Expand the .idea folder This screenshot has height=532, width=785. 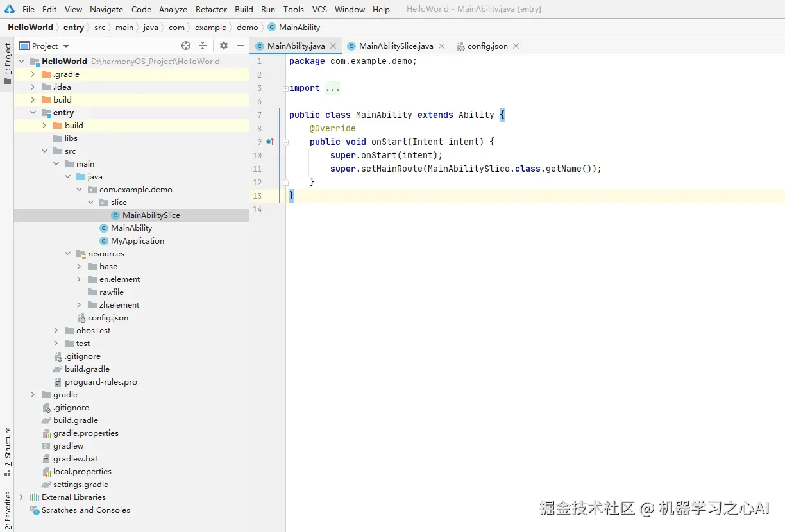(33, 87)
